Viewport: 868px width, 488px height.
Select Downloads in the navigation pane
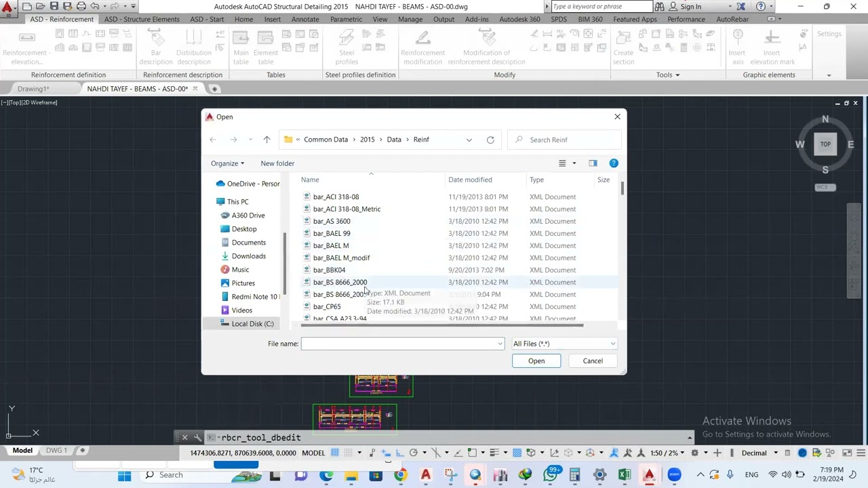coord(248,256)
